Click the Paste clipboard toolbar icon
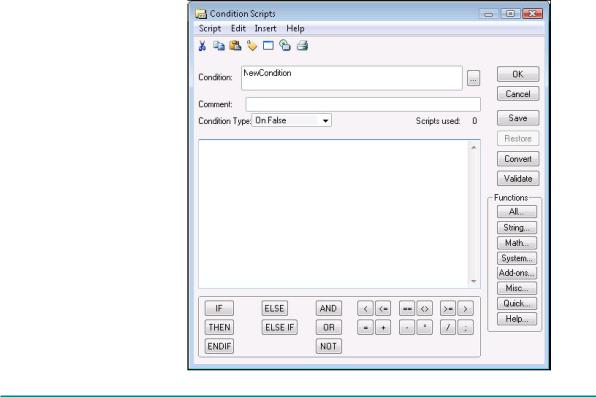This screenshot has height=397, width=596. click(235, 46)
